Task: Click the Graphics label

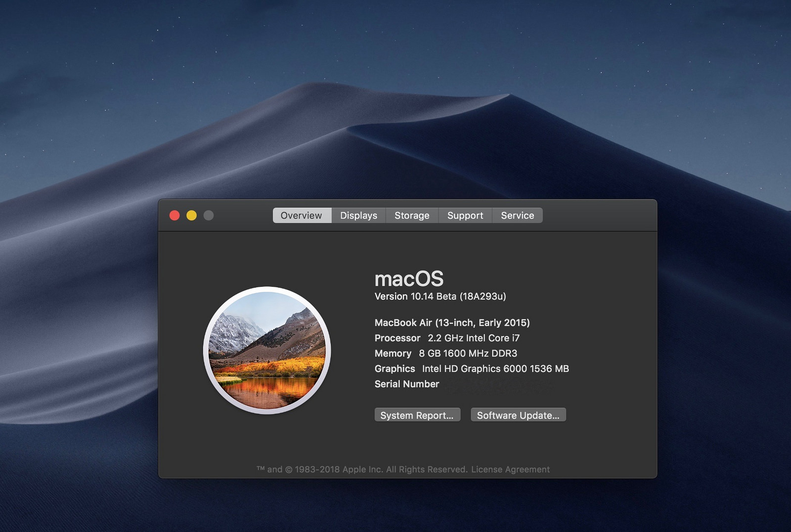Action: (395, 369)
